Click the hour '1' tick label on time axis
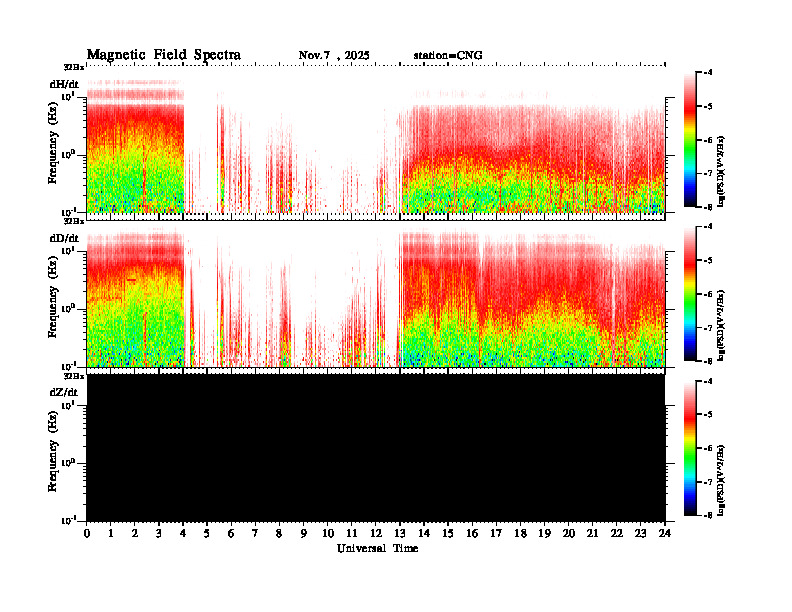The image size is (792, 612). click(x=111, y=534)
